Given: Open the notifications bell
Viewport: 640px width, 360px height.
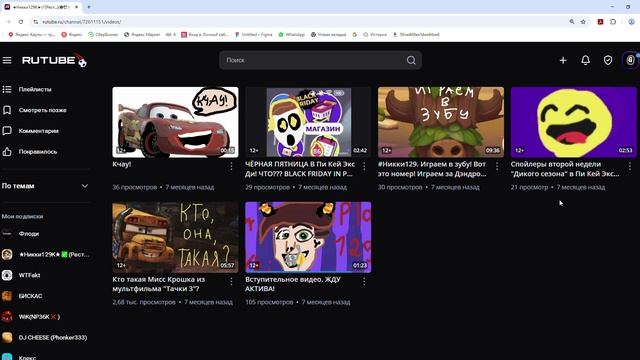Looking at the screenshot, I should [585, 60].
